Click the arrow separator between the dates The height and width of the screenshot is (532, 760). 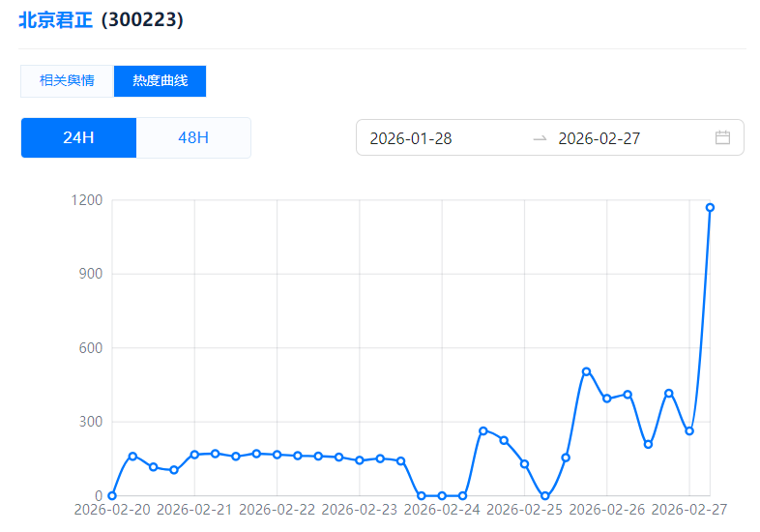tap(540, 138)
